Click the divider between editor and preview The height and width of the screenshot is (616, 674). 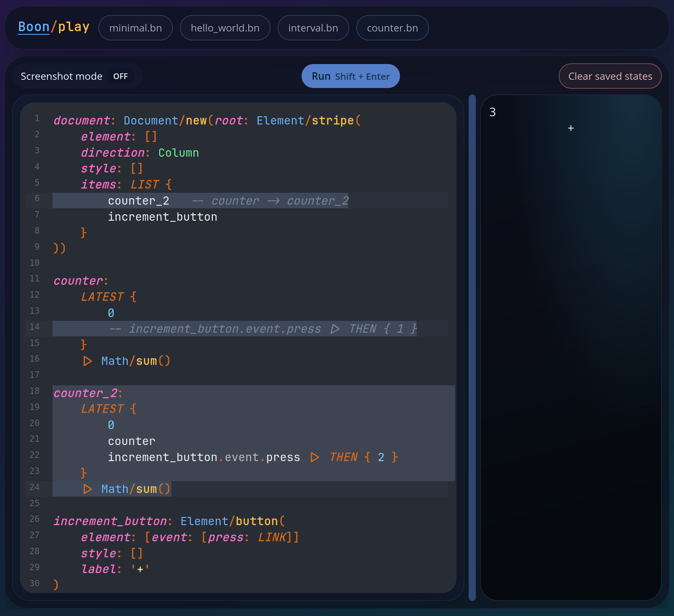pos(472,347)
